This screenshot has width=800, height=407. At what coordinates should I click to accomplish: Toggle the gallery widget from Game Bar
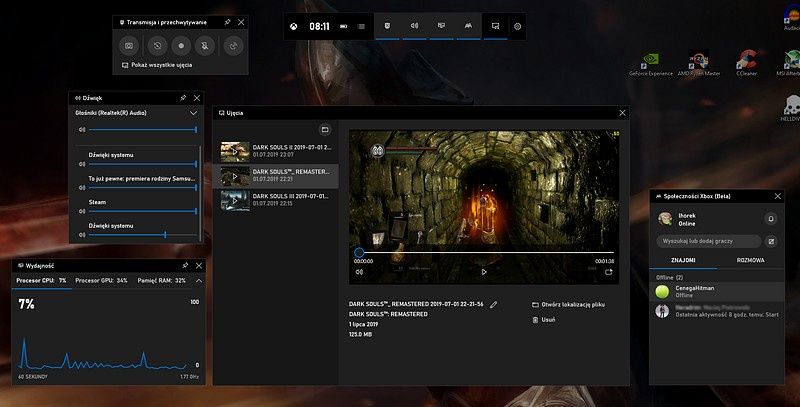[x=495, y=26]
